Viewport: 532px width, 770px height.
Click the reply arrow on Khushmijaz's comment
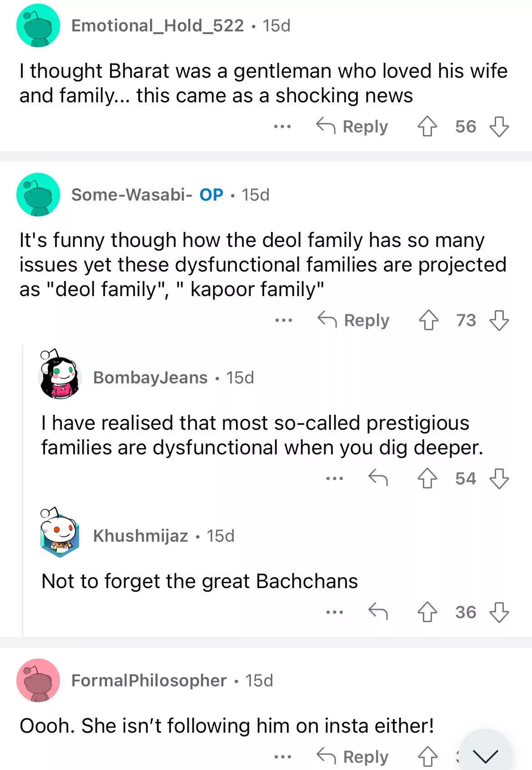pyautogui.click(x=378, y=612)
